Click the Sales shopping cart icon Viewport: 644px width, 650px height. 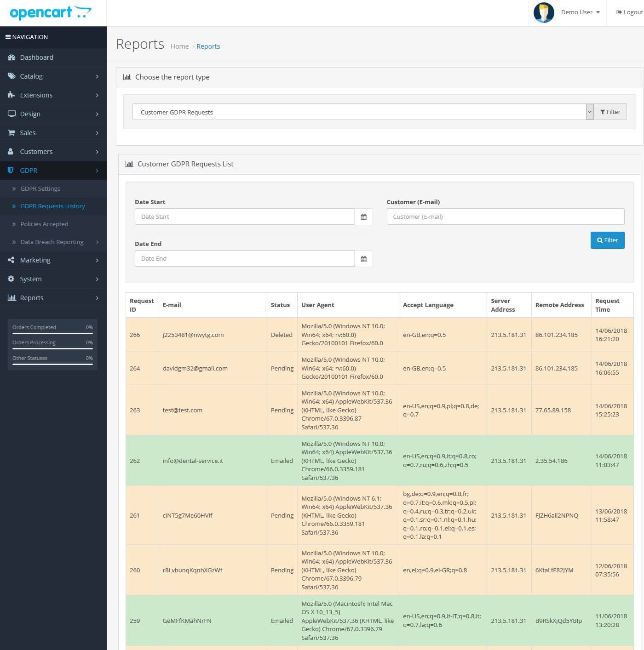11,133
